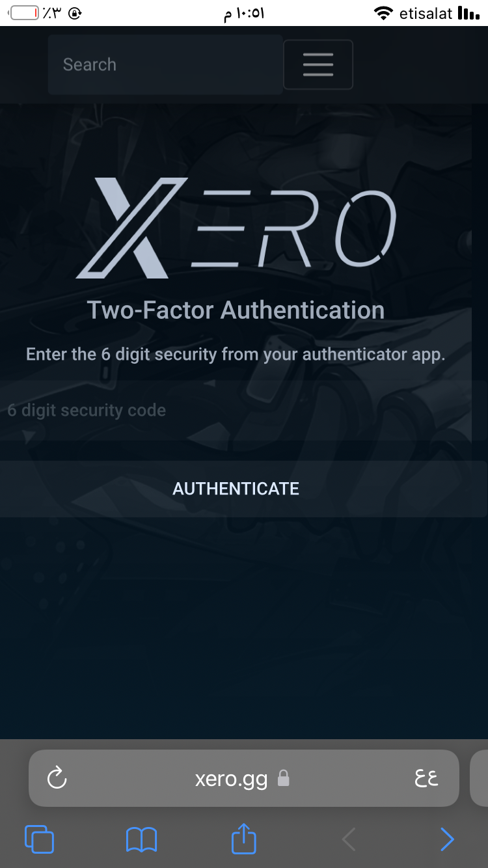
Task: Tap the rotation lock status icon
Action: 75,13
